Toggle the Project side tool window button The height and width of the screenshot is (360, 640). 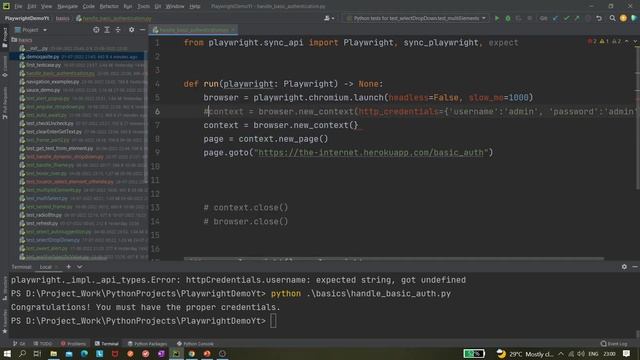pyautogui.click(x=4, y=38)
